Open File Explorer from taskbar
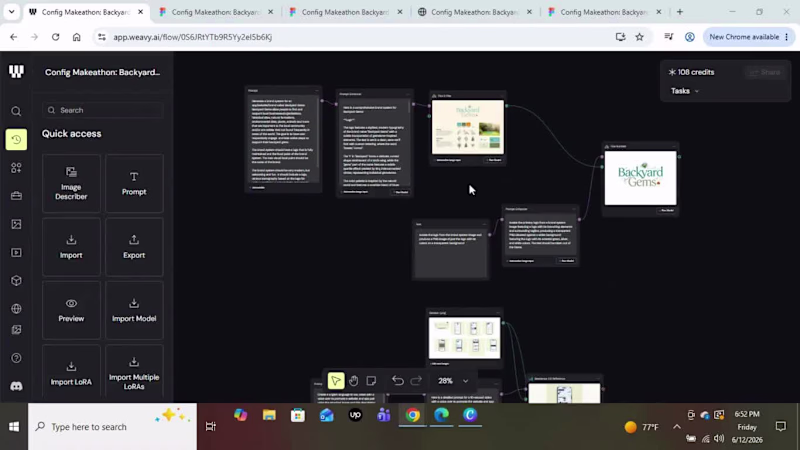The image size is (800, 450). 269,415
